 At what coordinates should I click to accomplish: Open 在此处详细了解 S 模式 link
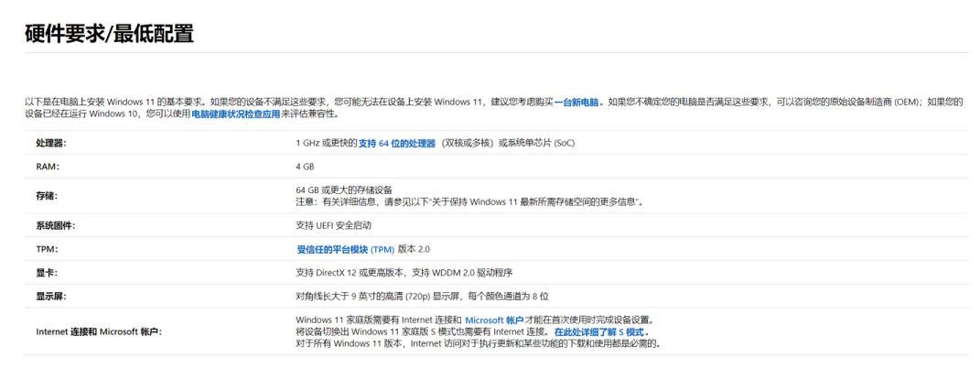[600, 332]
